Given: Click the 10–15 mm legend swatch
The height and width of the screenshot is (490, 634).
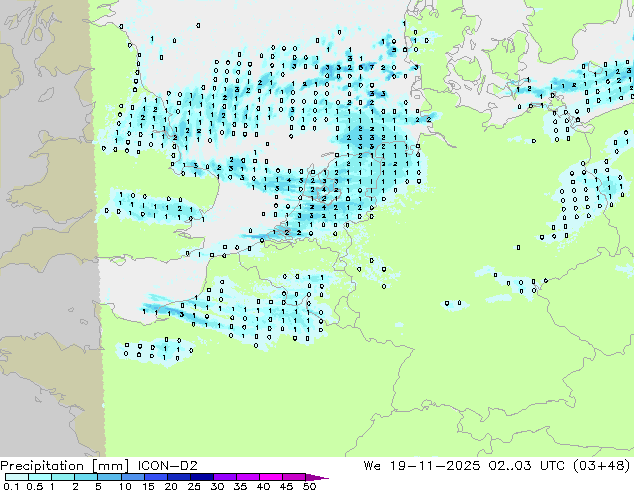Looking at the screenshot, I should click(132, 477).
